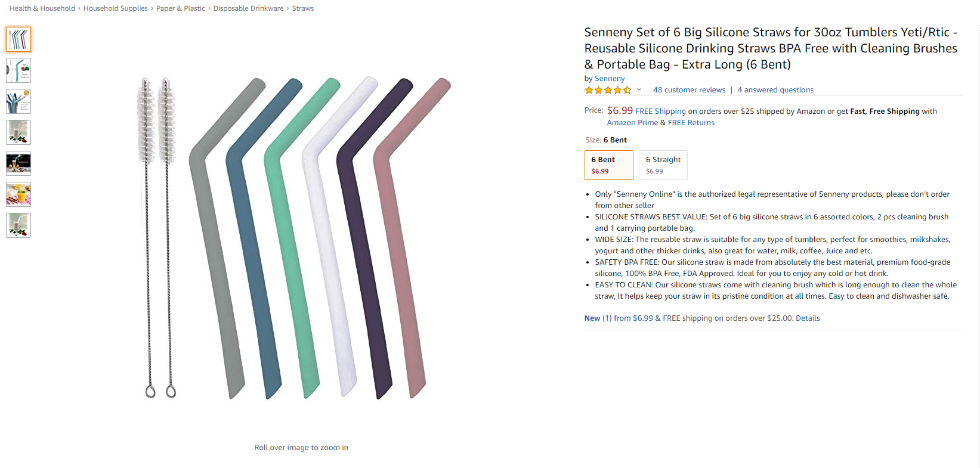Select the 6 Bent size option
The image size is (980, 468).
(x=608, y=165)
